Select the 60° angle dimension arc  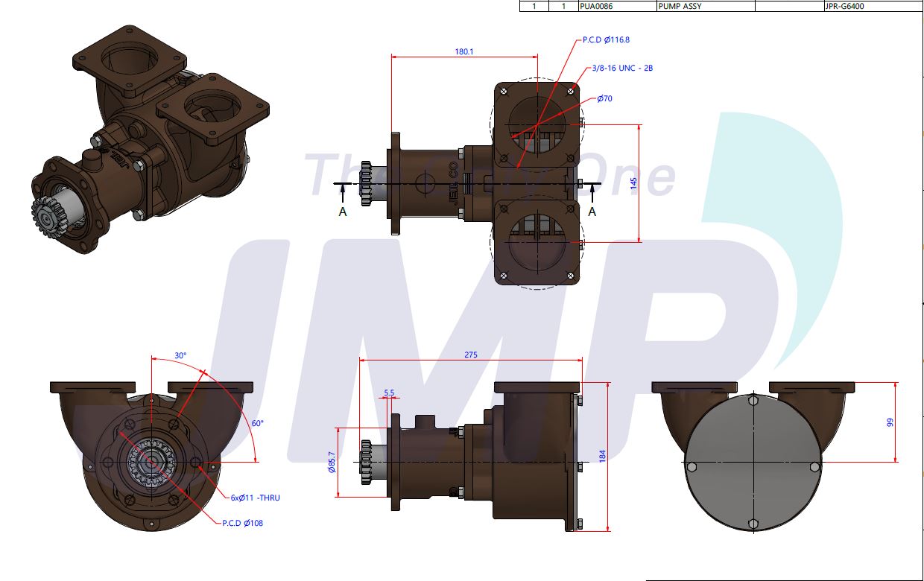pos(257,423)
